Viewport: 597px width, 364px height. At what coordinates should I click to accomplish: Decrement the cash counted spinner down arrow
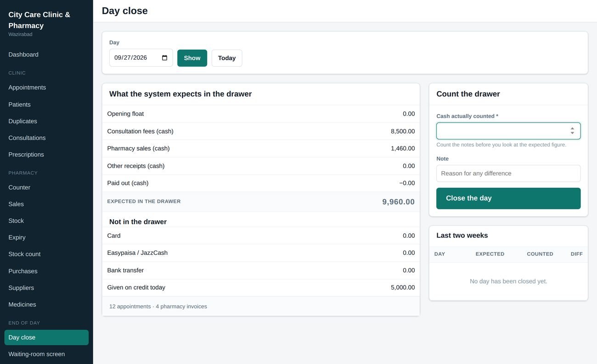tap(572, 133)
